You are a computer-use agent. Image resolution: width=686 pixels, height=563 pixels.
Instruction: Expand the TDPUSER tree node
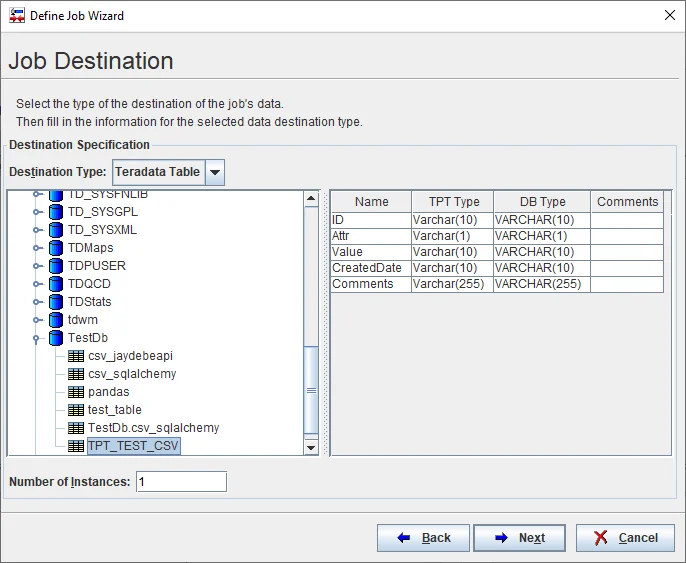[37, 266]
